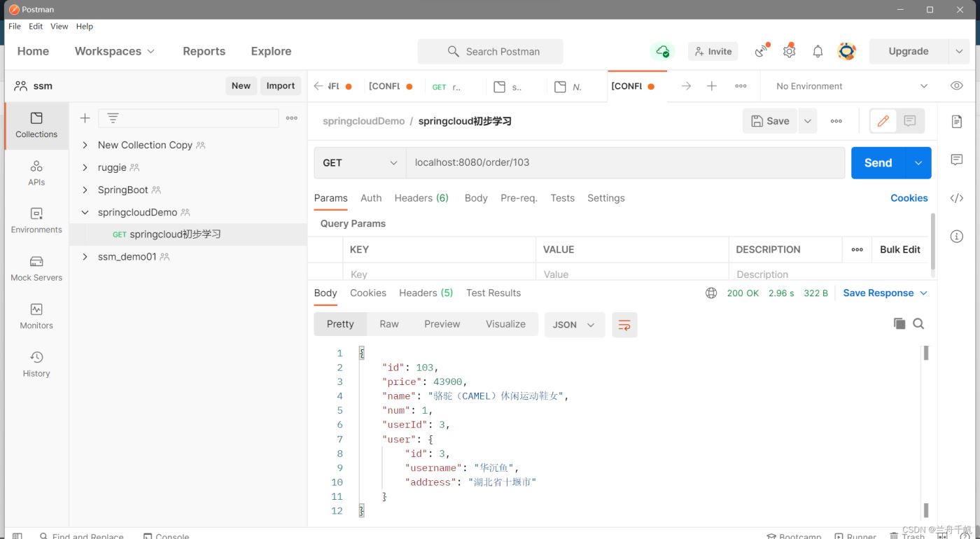Image resolution: width=980 pixels, height=539 pixels.
Task: Open the History sidebar panel
Action: coord(36,365)
